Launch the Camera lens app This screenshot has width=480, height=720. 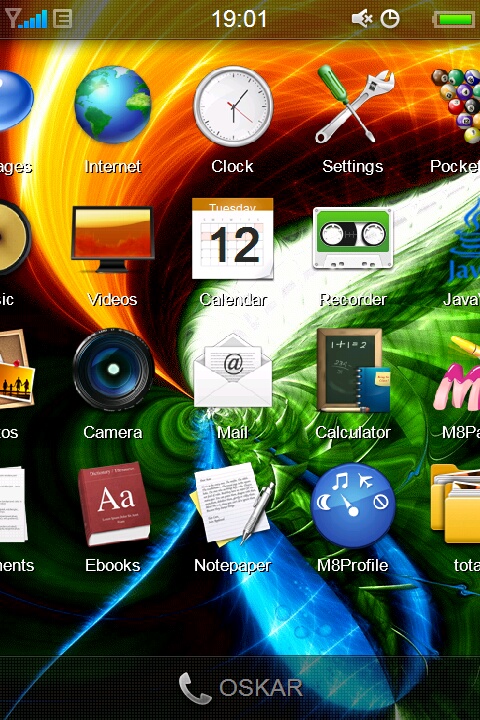pyautogui.click(x=113, y=369)
